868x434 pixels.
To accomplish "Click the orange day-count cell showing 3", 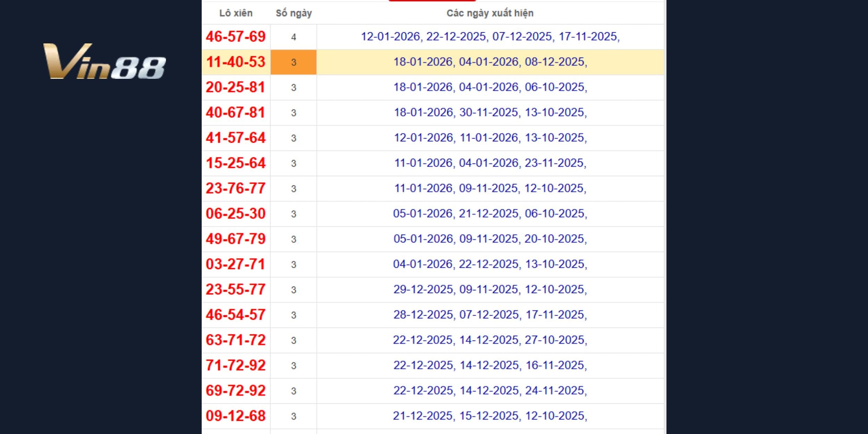I will point(293,62).
